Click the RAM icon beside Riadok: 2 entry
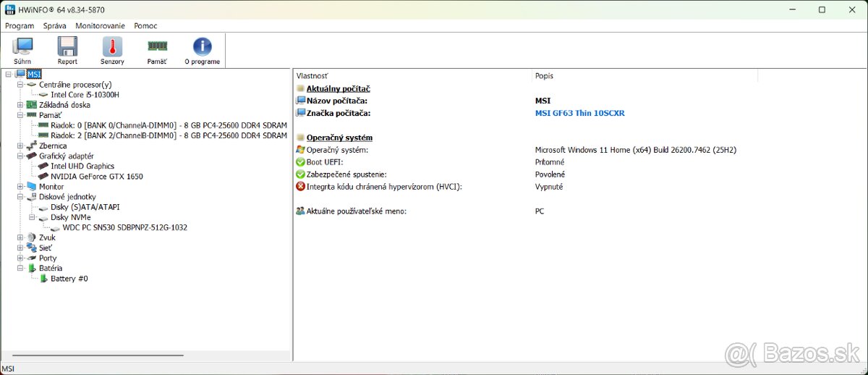Screen dimensions: 868x375 click(x=43, y=135)
